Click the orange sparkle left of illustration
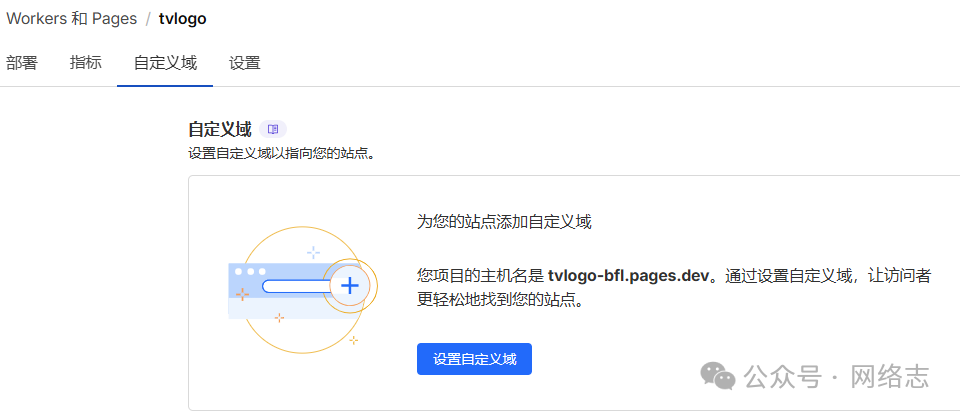960x415 pixels. point(242,294)
